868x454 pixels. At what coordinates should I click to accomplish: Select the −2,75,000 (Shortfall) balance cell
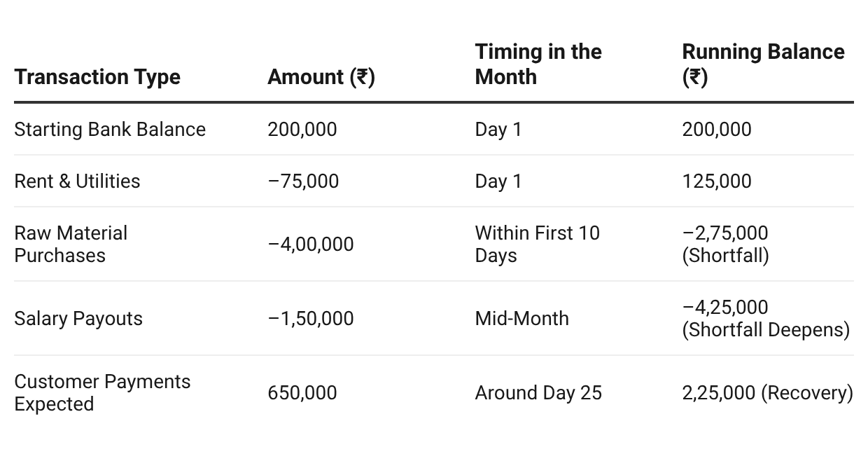[725, 244]
